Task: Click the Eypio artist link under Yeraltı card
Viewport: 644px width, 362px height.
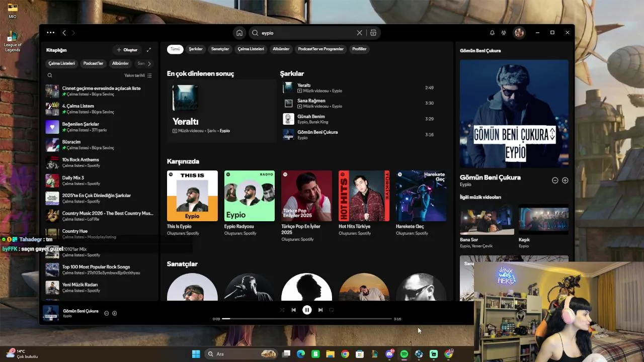Action: click(225, 131)
